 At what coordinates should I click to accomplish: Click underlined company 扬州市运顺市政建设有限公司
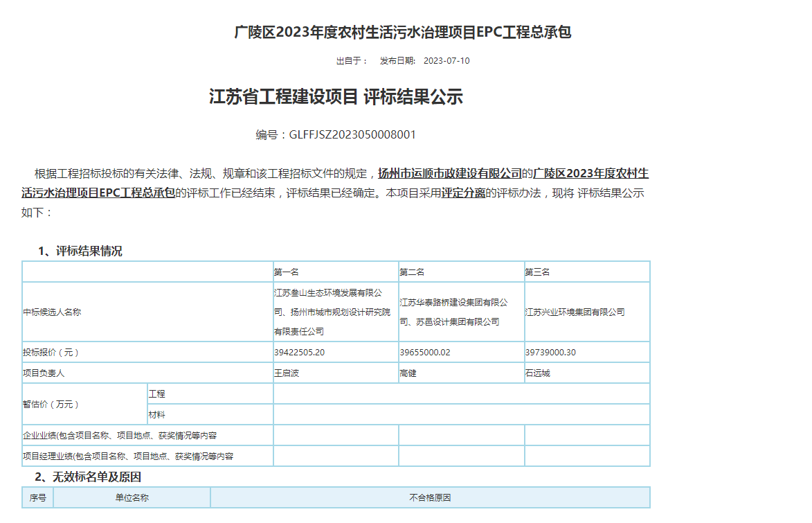tap(449, 173)
